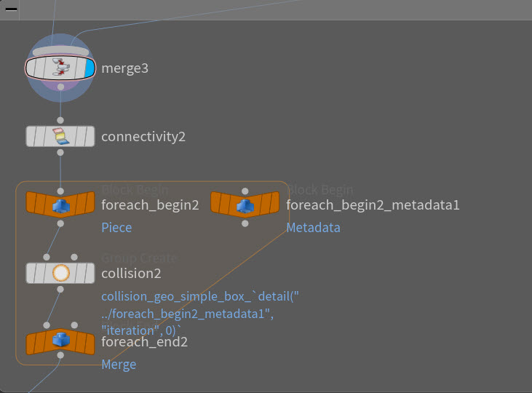Screen dimensions: 532x393
Task: Click the foreach_begin2_metadata1 node name
Action: point(373,205)
